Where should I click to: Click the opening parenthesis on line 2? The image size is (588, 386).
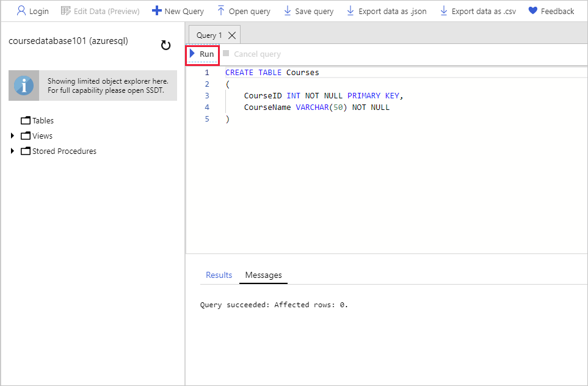point(228,84)
